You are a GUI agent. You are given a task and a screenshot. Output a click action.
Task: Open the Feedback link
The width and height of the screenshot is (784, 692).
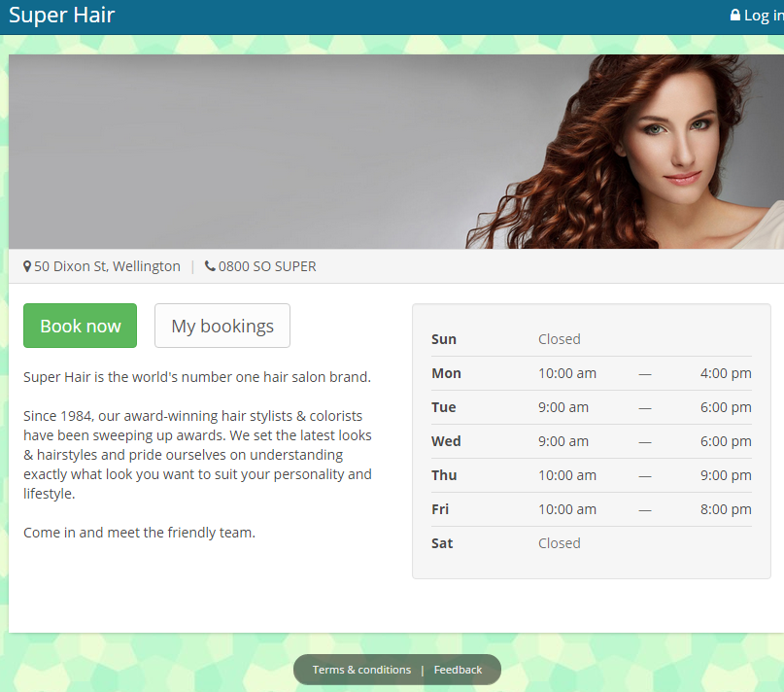tap(458, 670)
